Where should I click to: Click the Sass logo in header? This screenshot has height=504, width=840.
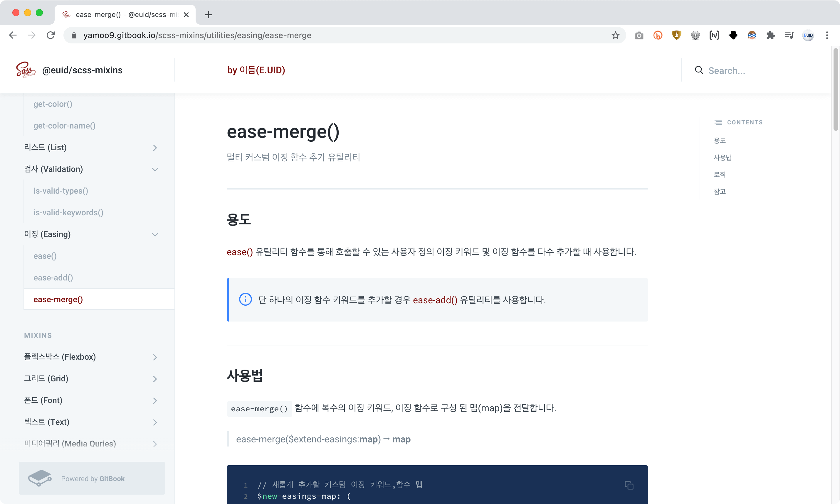(26, 70)
